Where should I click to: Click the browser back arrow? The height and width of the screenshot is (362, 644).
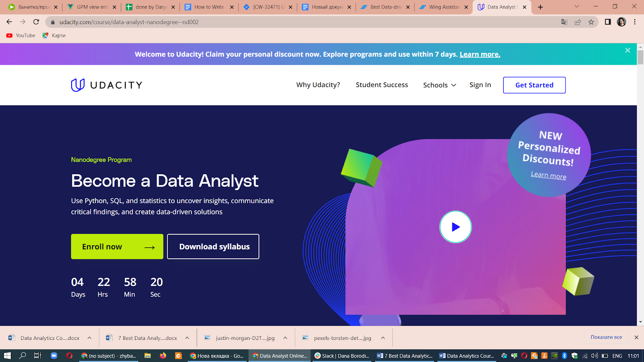[9, 22]
